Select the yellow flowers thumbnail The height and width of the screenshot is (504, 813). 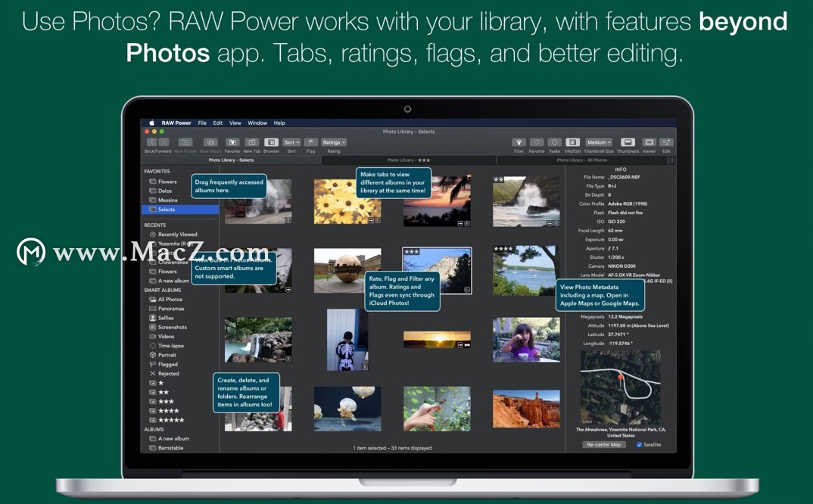347,202
